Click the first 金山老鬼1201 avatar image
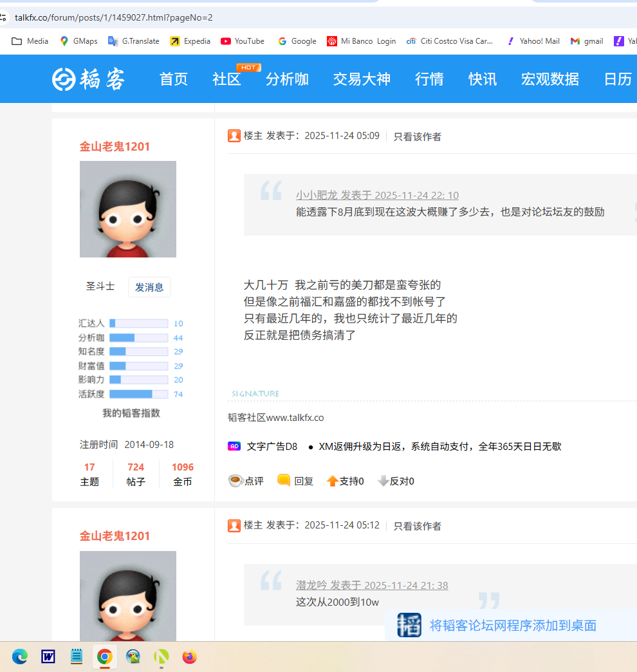 (x=127, y=209)
